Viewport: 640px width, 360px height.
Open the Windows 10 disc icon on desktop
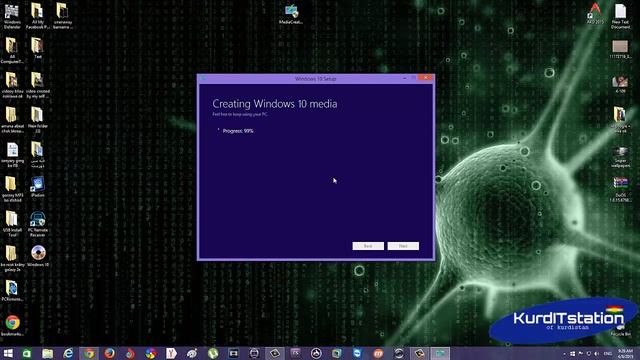click(38, 256)
